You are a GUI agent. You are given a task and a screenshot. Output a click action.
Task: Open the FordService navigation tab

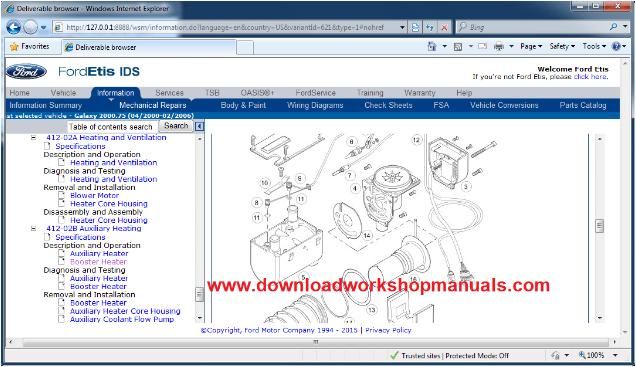click(x=315, y=93)
